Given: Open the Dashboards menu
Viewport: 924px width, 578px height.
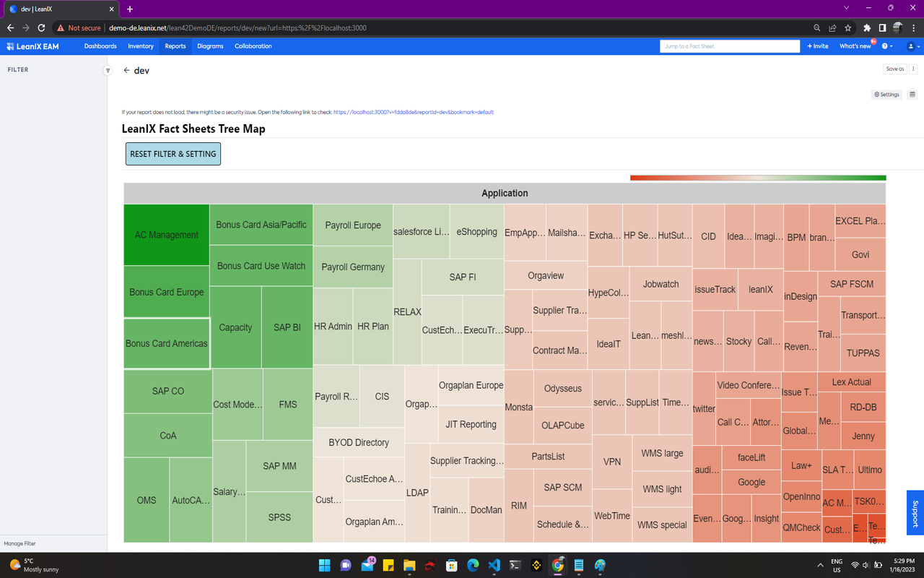Looking at the screenshot, I should [x=100, y=46].
